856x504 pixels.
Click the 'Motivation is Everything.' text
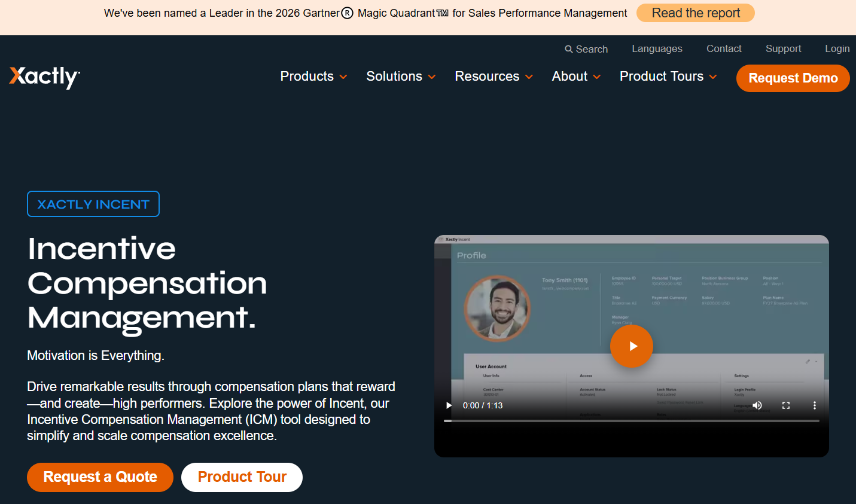[x=96, y=356]
